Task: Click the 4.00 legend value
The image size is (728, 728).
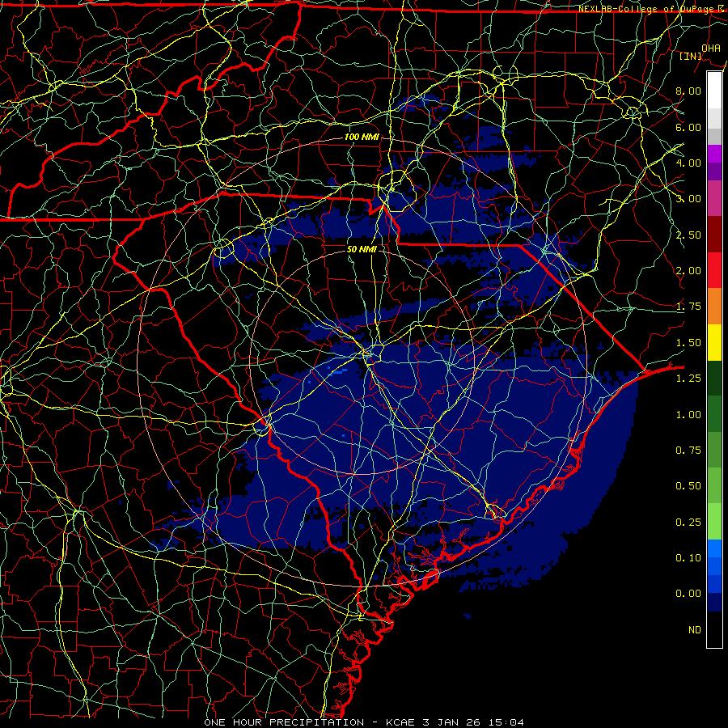Action: coord(688,163)
